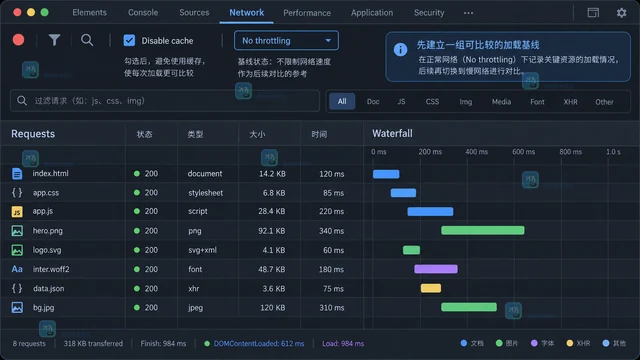Click the logo.svg image icon

17,250
